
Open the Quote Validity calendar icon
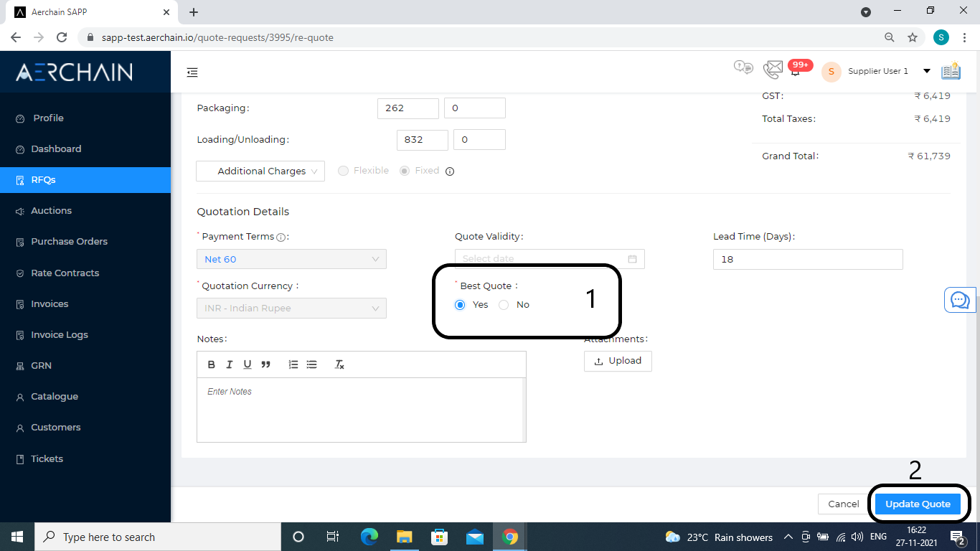tap(632, 259)
